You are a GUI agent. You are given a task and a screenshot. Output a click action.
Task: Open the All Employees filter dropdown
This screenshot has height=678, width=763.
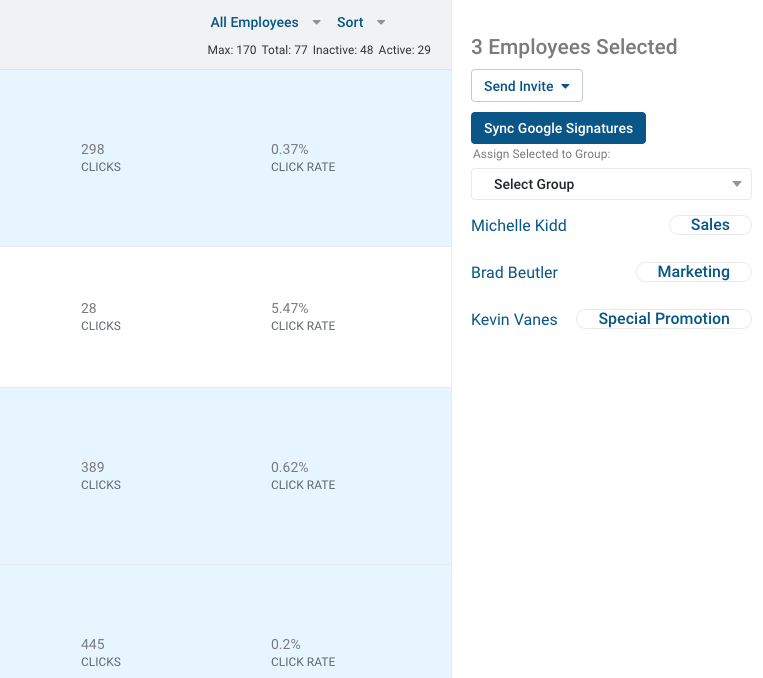[x=265, y=22]
